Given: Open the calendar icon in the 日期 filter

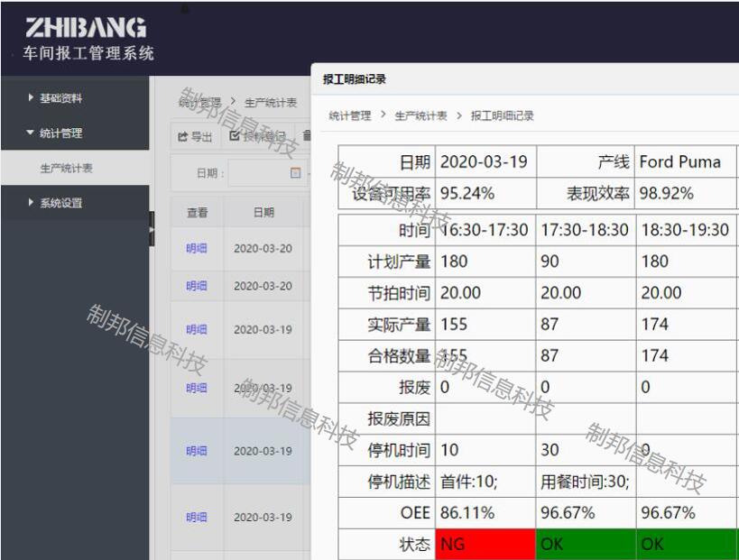Looking at the screenshot, I should (295, 172).
